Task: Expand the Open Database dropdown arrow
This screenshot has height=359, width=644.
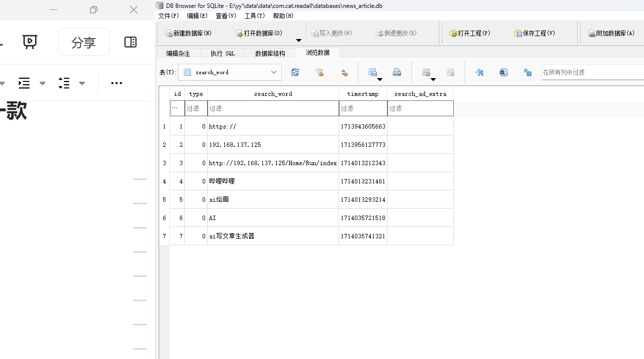Action: tap(299, 41)
